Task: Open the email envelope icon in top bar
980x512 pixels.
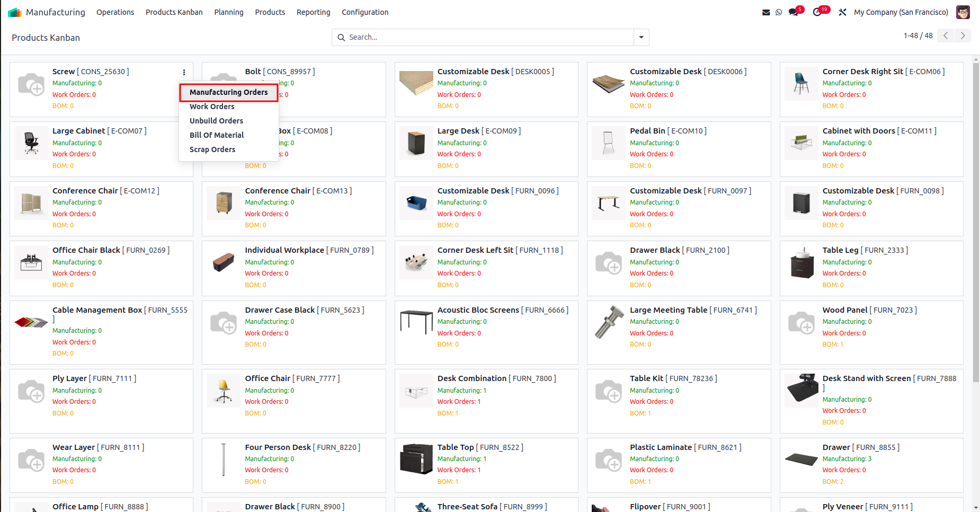Action: tap(766, 12)
